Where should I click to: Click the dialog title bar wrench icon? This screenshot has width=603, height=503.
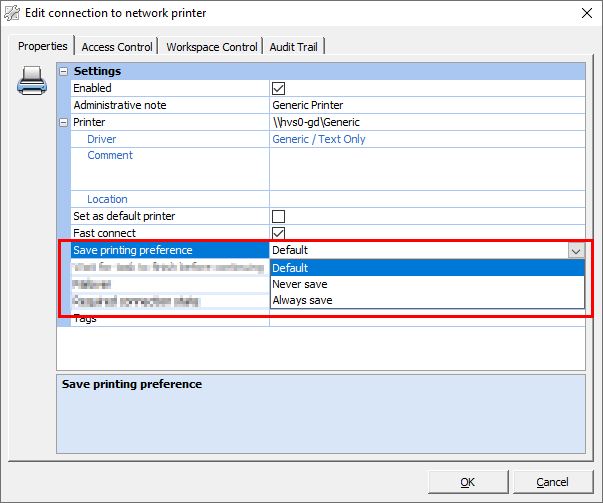tap(12, 13)
